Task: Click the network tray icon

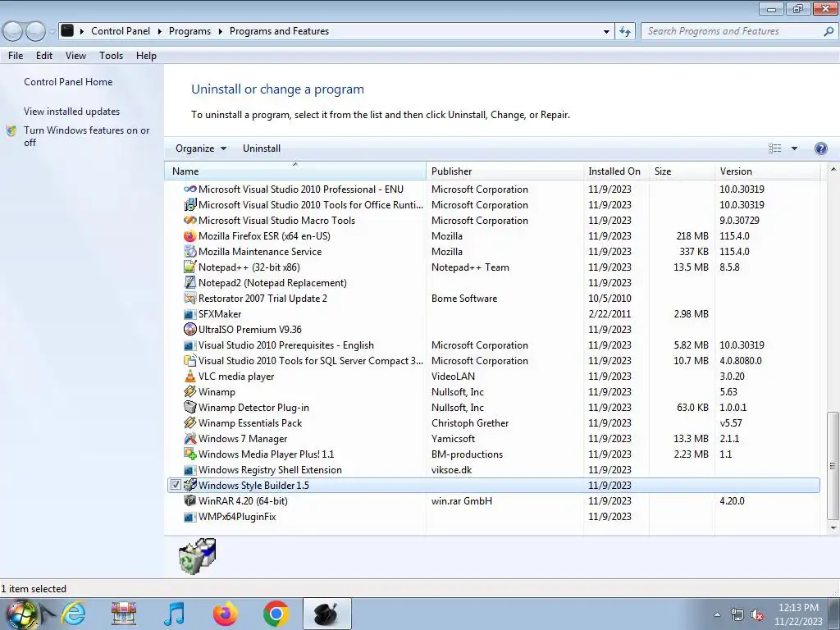Action: click(737, 615)
